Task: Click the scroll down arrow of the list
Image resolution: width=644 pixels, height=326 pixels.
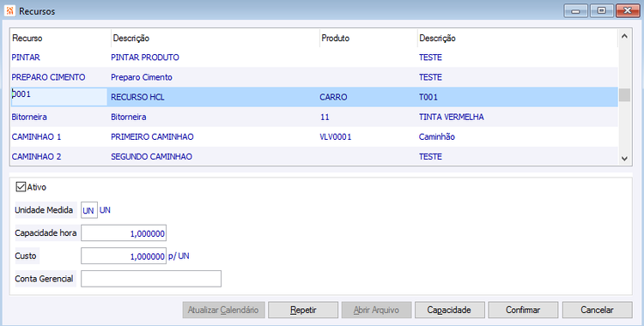Action: tap(624, 159)
